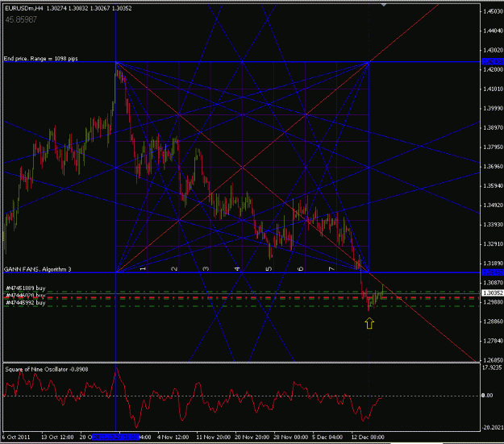Click Gann square column number 3
This screenshot has width=504, height=444.
pyautogui.click(x=206, y=268)
